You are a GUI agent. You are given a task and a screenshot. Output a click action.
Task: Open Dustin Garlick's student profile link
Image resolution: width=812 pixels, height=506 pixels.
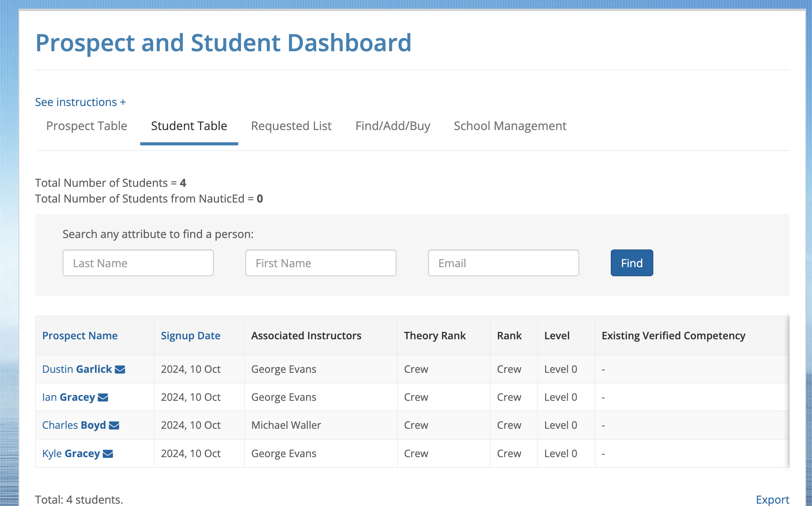77,369
